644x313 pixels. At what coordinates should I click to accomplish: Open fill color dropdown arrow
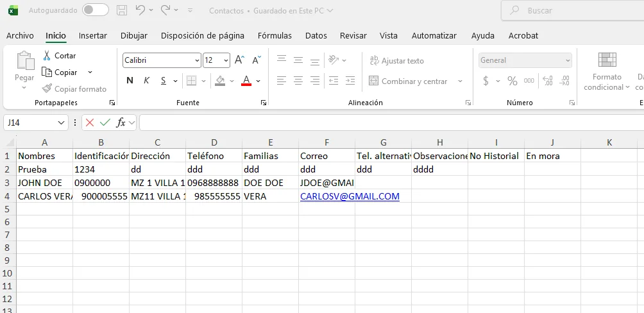tap(232, 81)
